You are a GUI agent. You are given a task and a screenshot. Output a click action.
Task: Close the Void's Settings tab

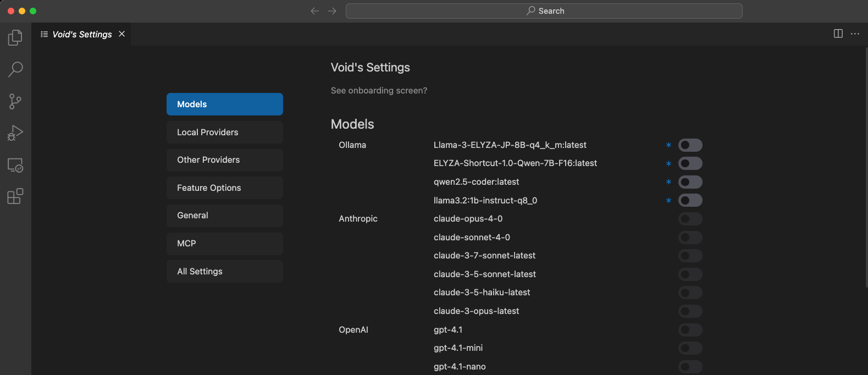122,34
